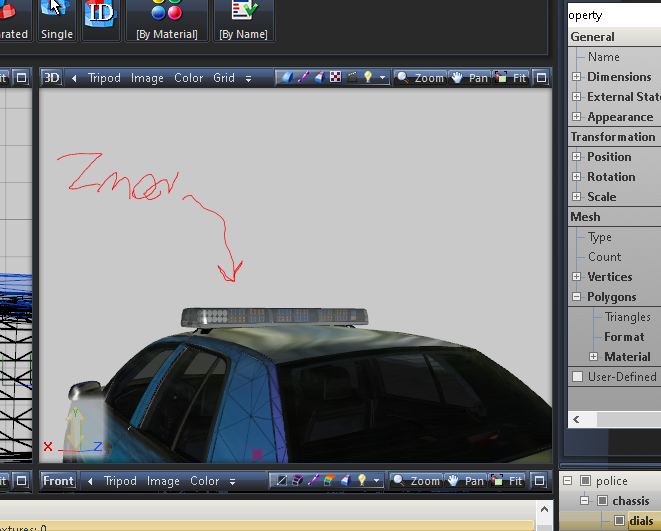This screenshot has width=661, height=531.
Task: Activate Pan in the Front view toolbar
Action: click(x=465, y=481)
